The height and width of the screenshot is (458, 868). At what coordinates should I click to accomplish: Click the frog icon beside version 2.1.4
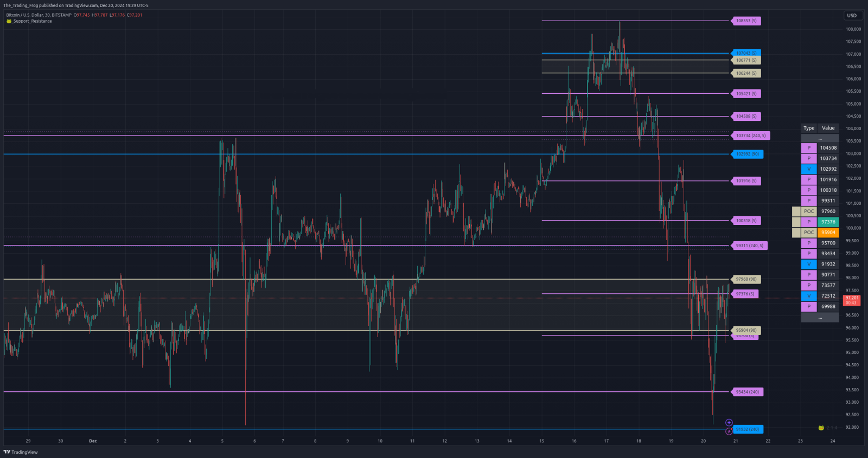pyautogui.click(x=821, y=428)
